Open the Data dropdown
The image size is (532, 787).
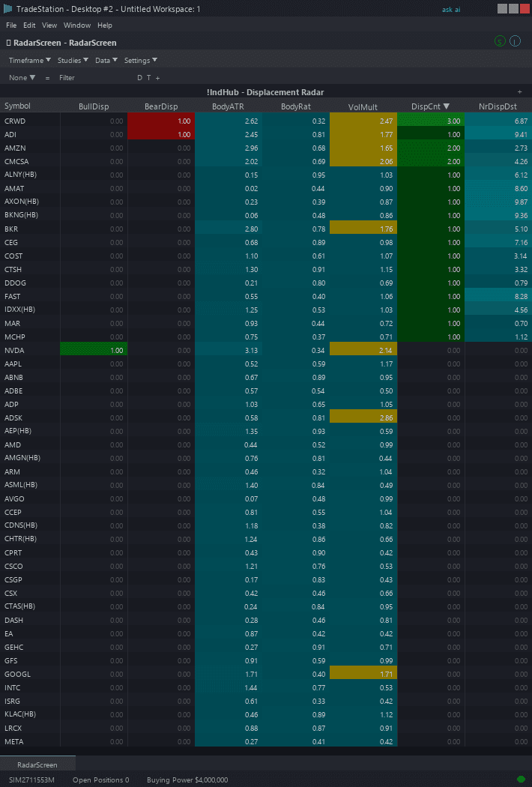click(106, 60)
